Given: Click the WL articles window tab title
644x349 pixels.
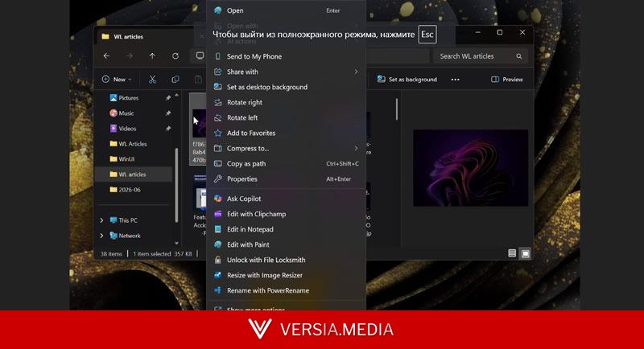Looking at the screenshot, I should (128, 36).
